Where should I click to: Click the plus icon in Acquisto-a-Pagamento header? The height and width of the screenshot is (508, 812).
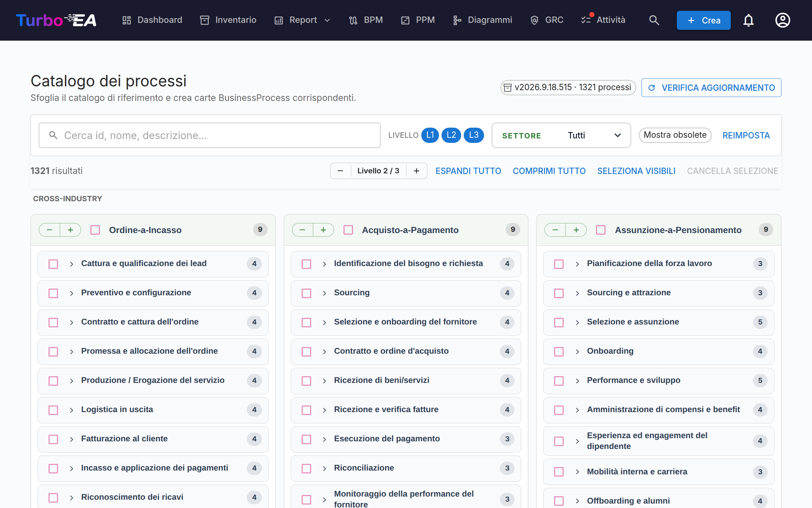[x=324, y=230]
